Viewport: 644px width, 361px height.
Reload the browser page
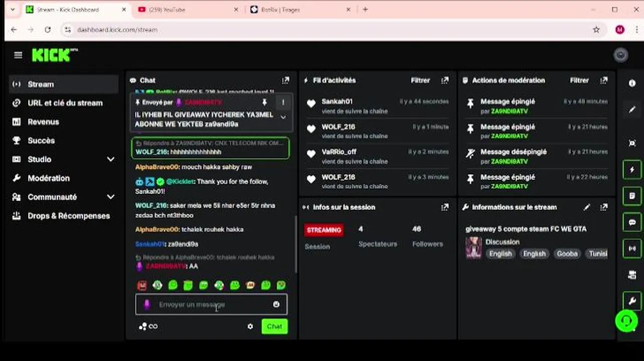[x=48, y=30]
